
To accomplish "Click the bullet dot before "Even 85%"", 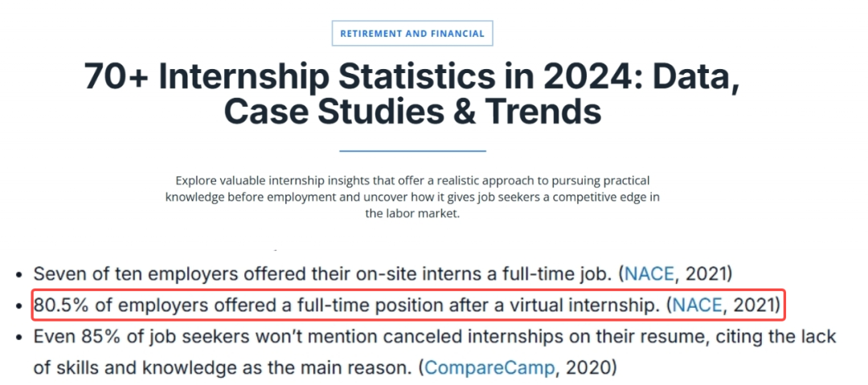I will point(19,337).
